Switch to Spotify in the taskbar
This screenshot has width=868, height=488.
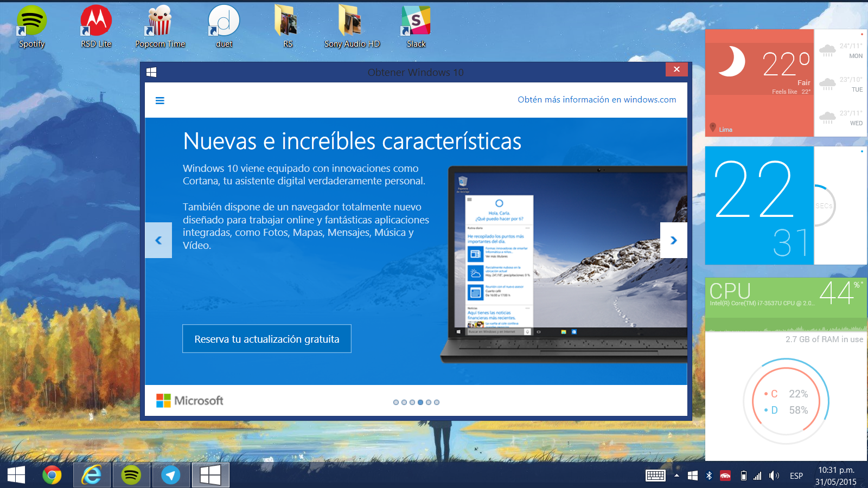pos(131,475)
